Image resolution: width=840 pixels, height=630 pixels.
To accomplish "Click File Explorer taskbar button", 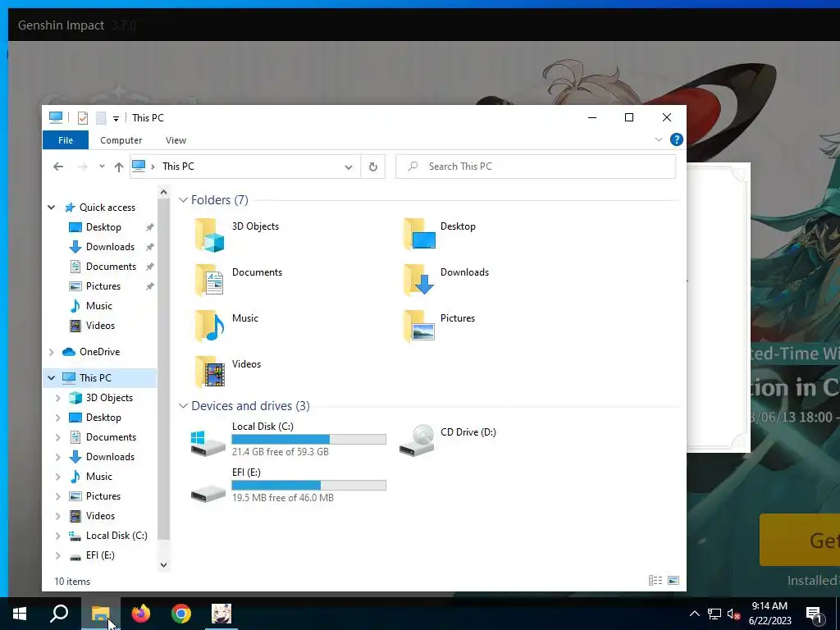I will click(x=100, y=614).
